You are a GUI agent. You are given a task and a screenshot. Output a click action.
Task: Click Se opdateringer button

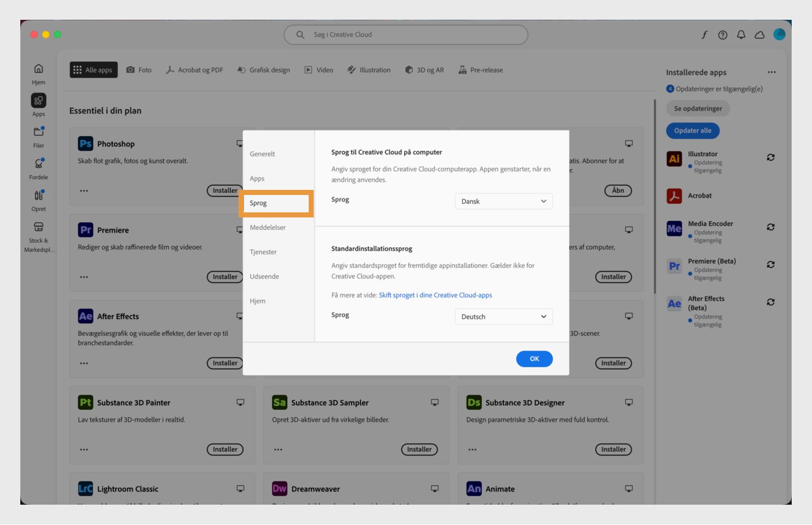698,108
